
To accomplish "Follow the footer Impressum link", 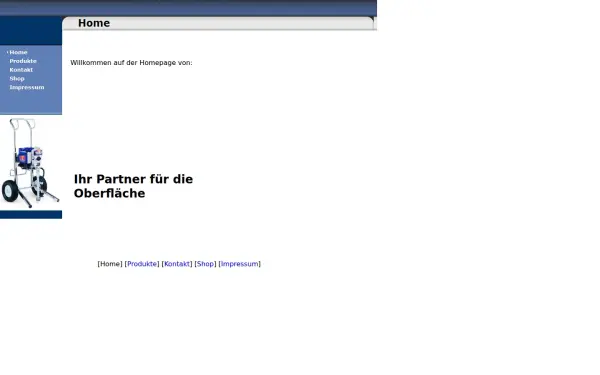I will pos(240,264).
